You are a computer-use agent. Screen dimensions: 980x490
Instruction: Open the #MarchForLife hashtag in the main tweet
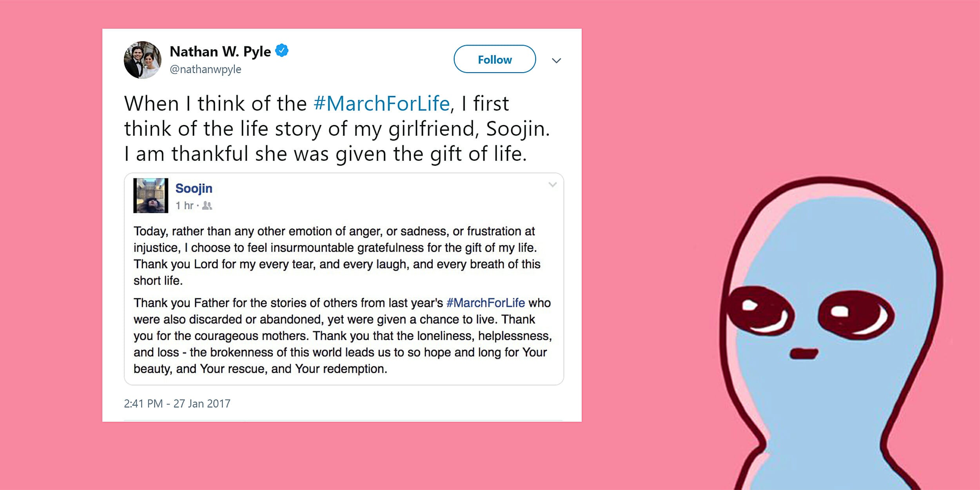[381, 103]
